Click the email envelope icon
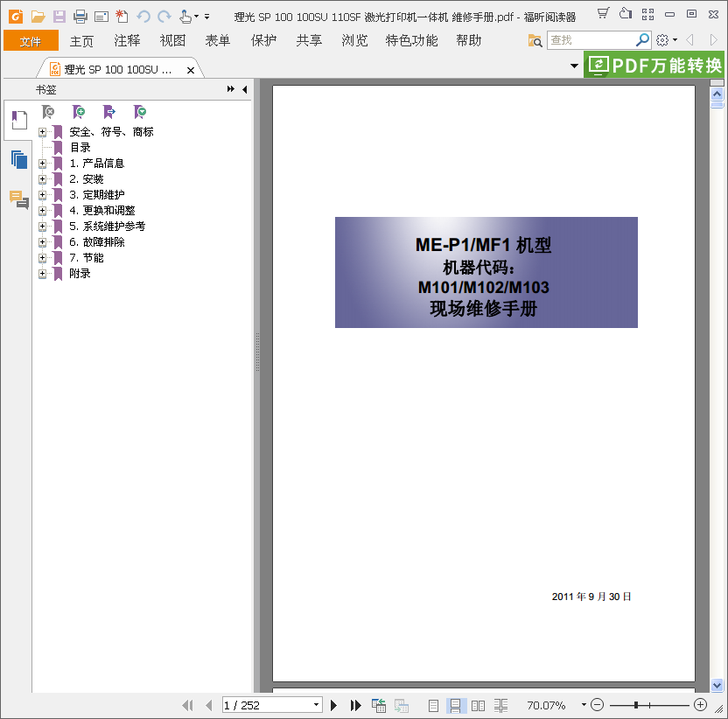This screenshot has width=728, height=719. pos(101,17)
